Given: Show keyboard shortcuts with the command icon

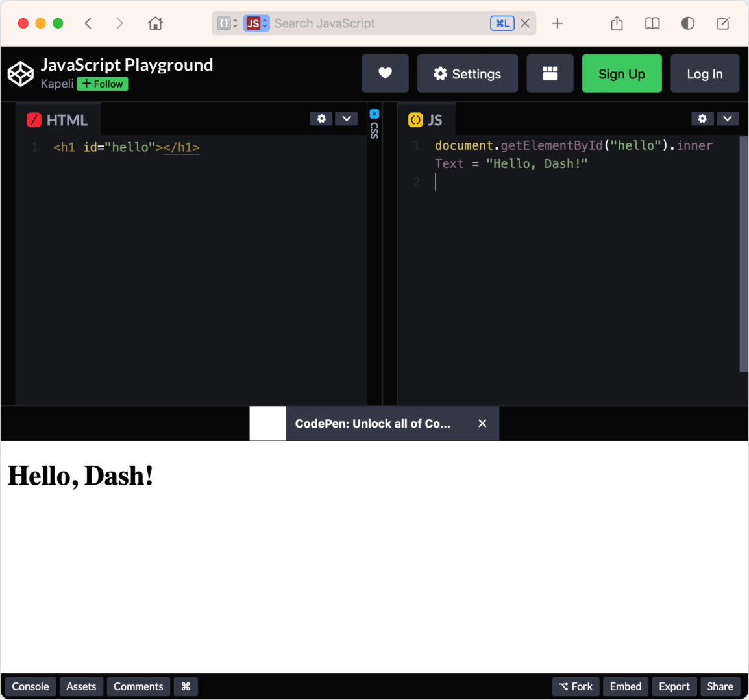Looking at the screenshot, I should 186,686.
